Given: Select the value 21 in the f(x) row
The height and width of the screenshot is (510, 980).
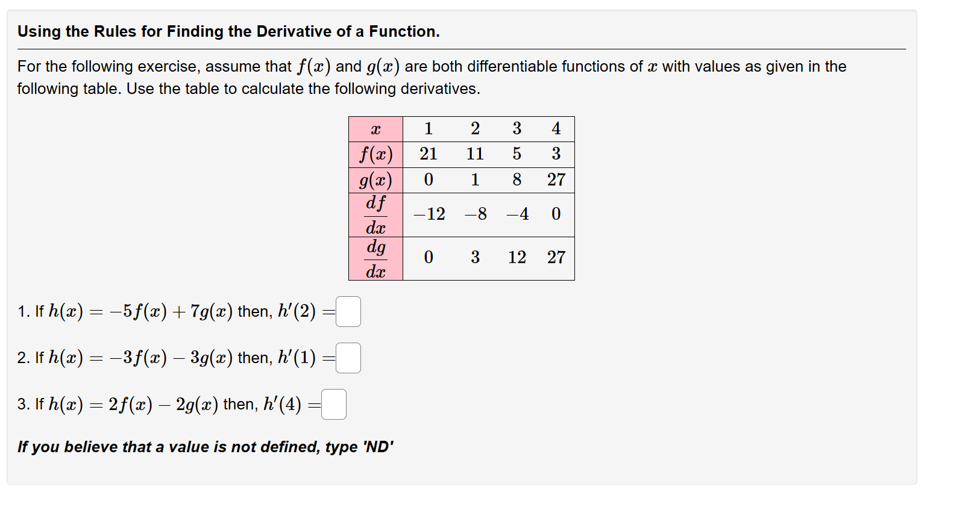Looking at the screenshot, I should (x=429, y=154).
